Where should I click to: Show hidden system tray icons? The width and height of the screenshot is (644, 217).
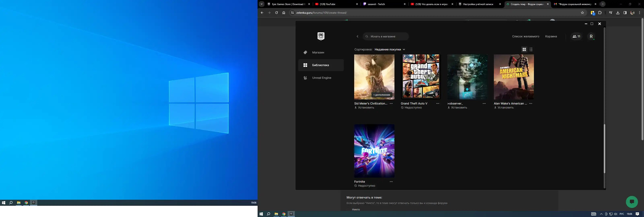[x=601, y=214]
